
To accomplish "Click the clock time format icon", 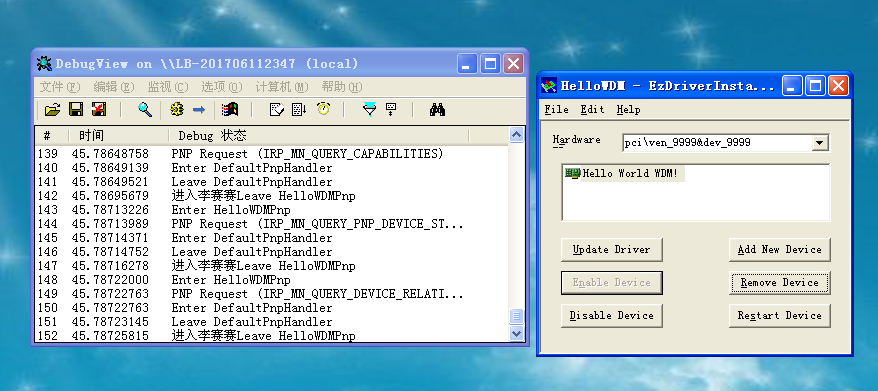I will 323,109.
